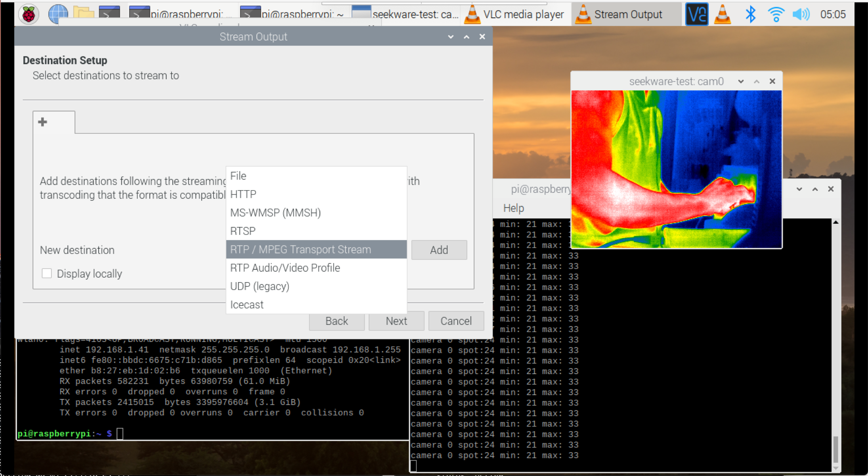Open the VNC server tray icon

pyautogui.click(x=697, y=14)
